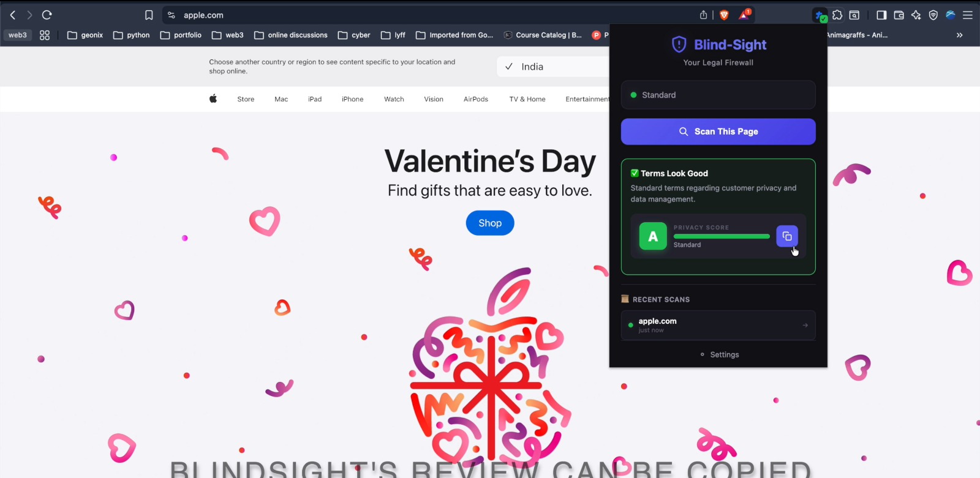This screenshot has width=980, height=478.
Task: Open the lyff bookmarks folder
Action: (x=393, y=35)
